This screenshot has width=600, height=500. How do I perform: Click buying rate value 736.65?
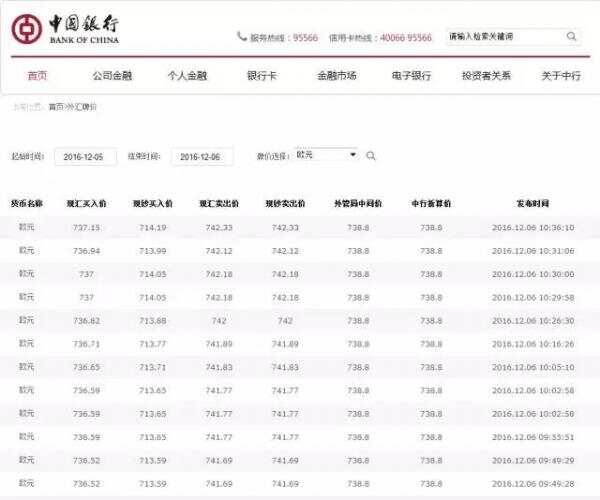click(86, 367)
